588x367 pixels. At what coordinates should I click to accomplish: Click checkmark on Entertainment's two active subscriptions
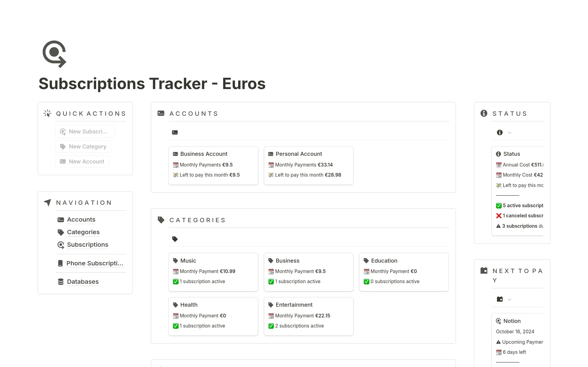[271, 326]
